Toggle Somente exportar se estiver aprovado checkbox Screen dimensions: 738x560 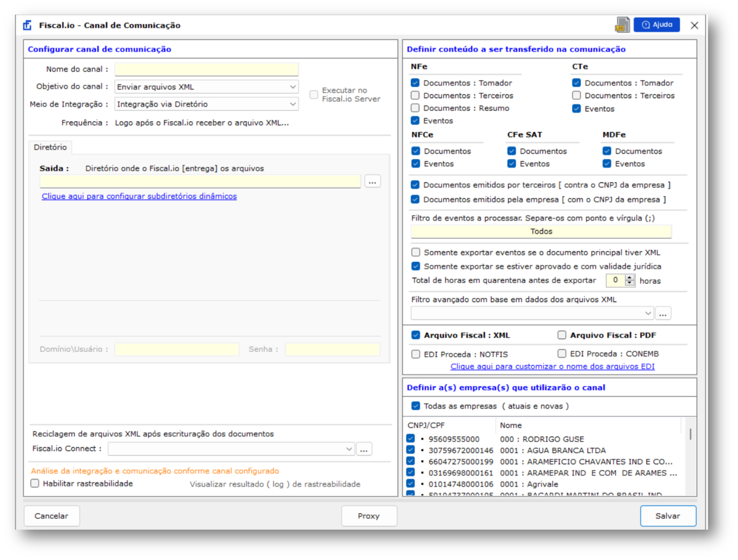[x=416, y=266]
